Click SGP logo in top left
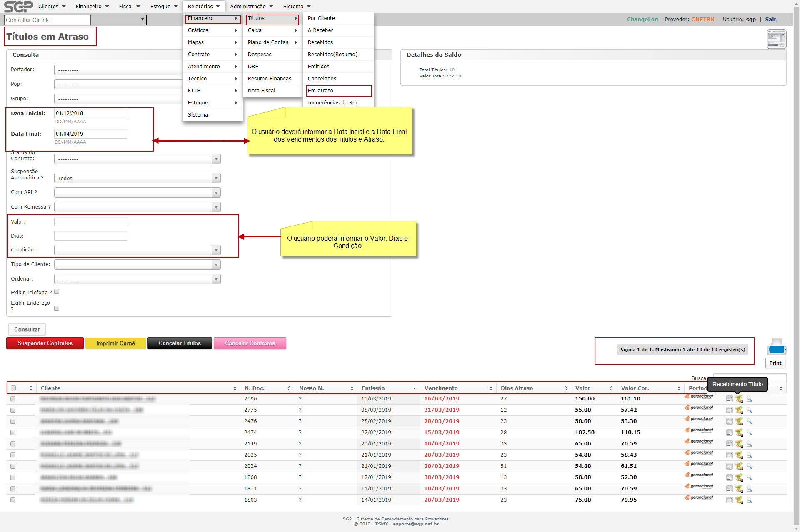This screenshot has height=532, width=800. pos(18,7)
